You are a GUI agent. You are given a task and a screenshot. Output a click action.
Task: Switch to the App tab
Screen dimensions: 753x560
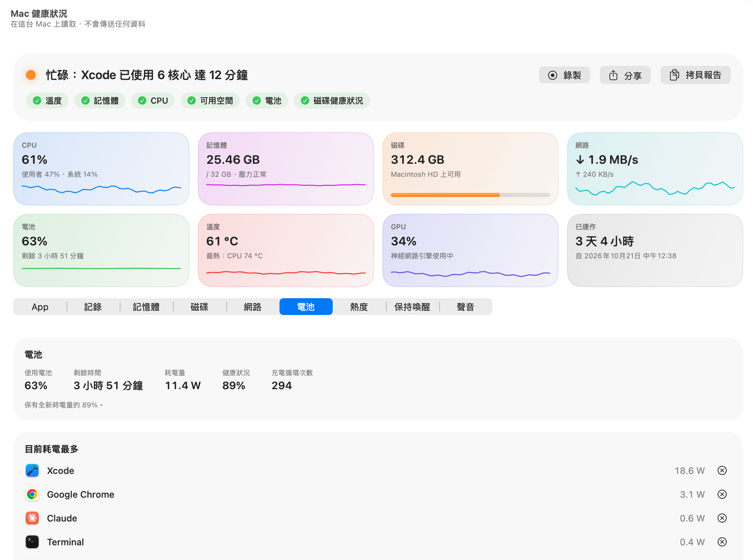pos(40,307)
